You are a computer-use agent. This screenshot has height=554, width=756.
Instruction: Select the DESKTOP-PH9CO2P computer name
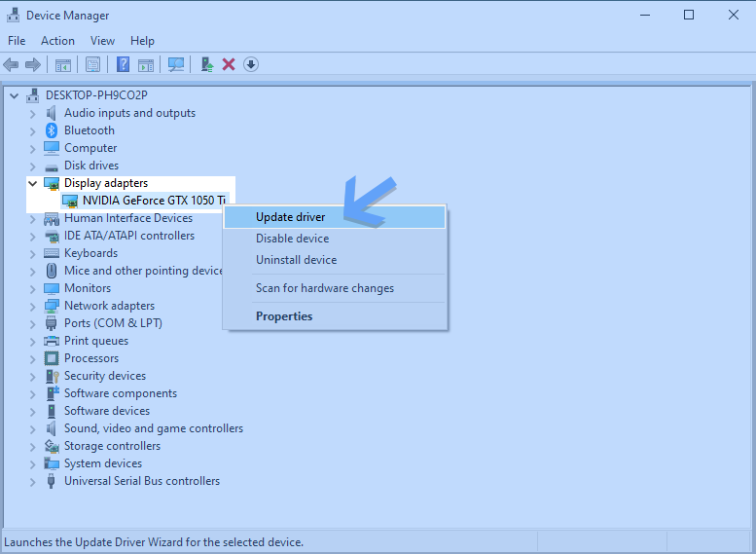pyautogui.click(x=96, y=95)
